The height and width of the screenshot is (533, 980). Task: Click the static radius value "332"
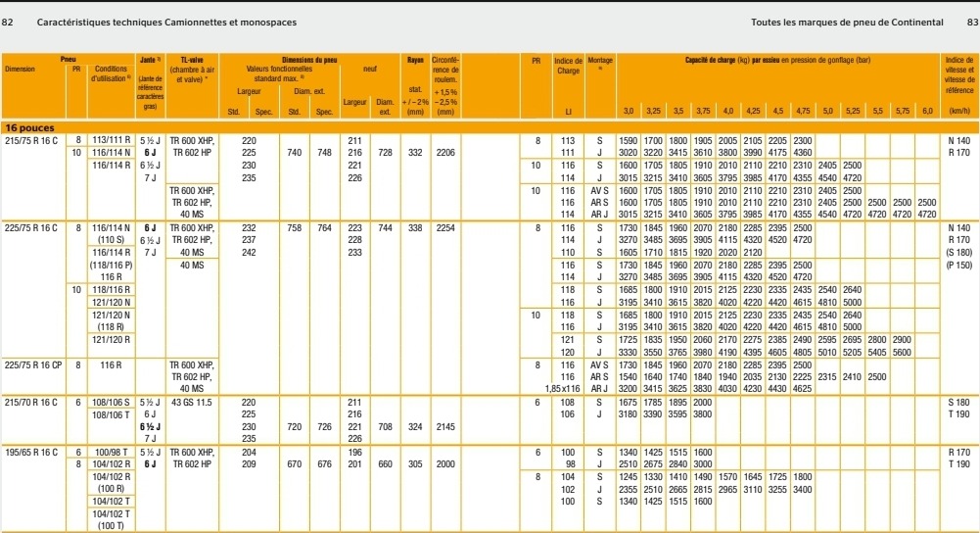pyautogui.click(x=416, y=153)
